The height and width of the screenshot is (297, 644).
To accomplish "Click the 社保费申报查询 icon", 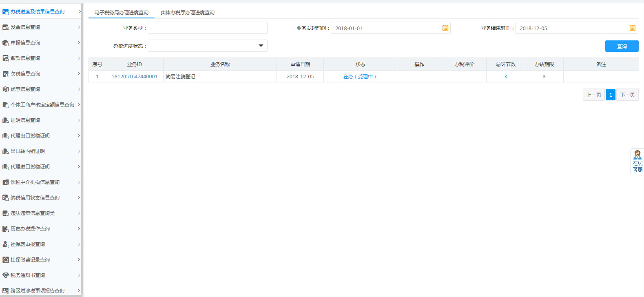I will click(6, 244).
